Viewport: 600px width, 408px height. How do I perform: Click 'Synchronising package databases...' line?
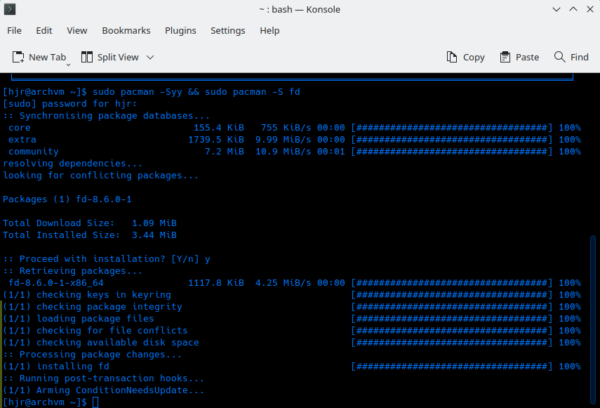click(x=106, y=116)
